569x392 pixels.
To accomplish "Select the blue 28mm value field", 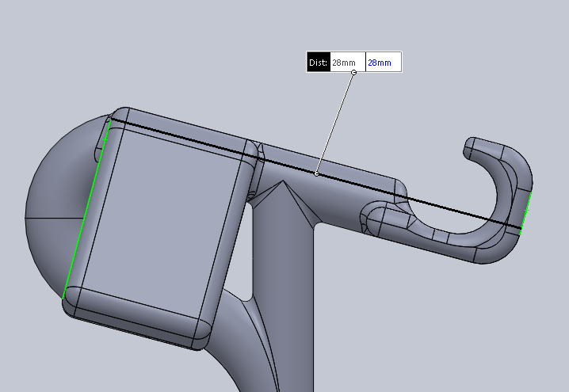I will [x=384, y=63].
